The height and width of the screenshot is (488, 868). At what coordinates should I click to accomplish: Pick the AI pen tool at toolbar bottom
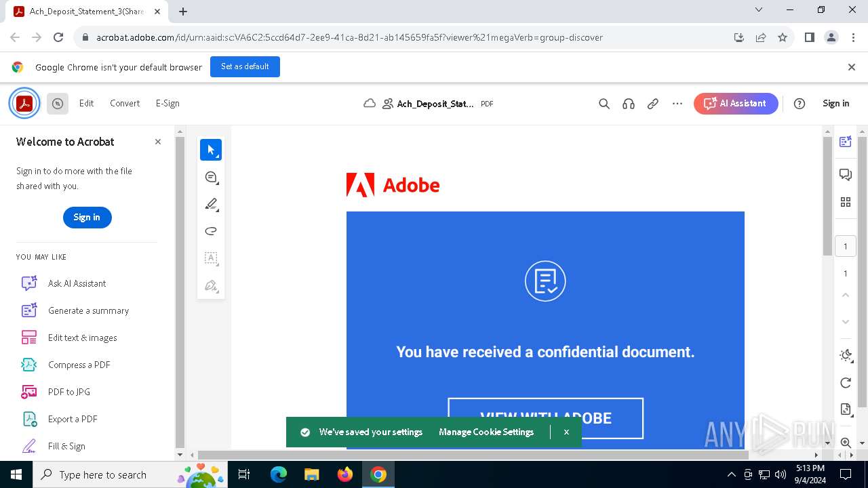point(211,285)
